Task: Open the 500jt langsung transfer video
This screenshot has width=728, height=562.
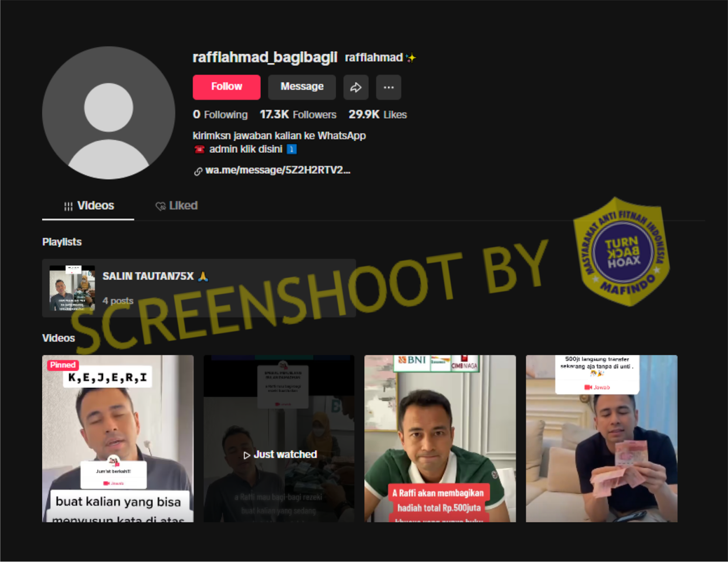Action: pyautogui.click(x=601, y=438)
